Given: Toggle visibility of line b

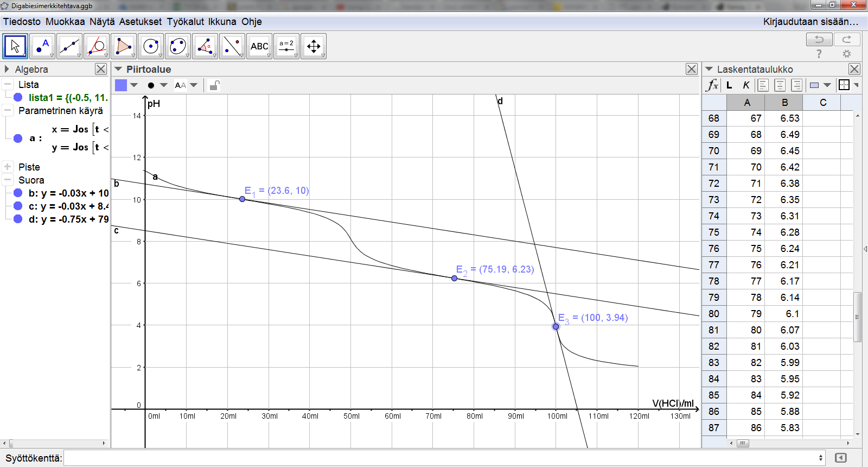Looking at the screenshot, I should (x=18, y=193).
